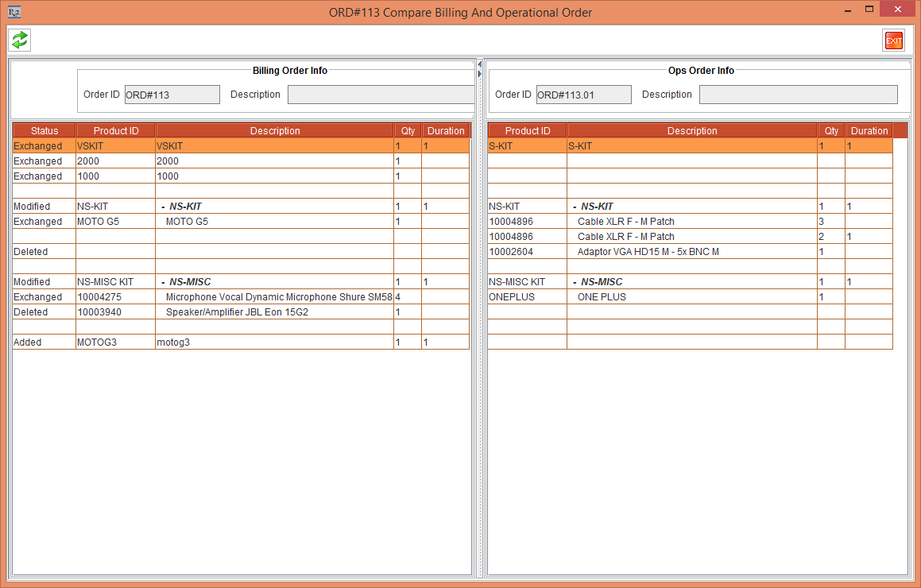Click the Ops table Duration column header
The height and width of the screenshot is (588, 921).
869,131
